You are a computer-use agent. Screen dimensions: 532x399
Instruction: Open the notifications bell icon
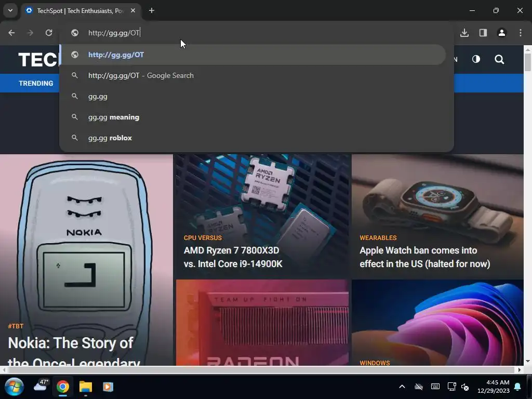click(x=518, y=387)
